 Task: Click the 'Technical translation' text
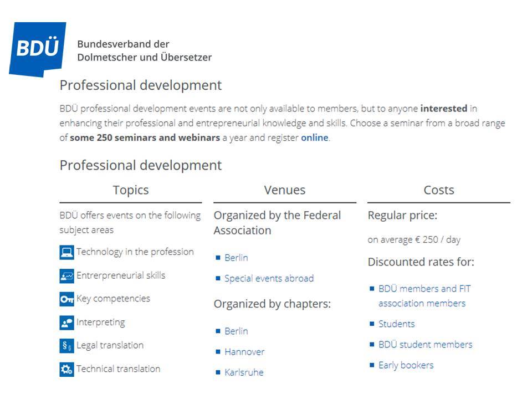pos(119,369)
